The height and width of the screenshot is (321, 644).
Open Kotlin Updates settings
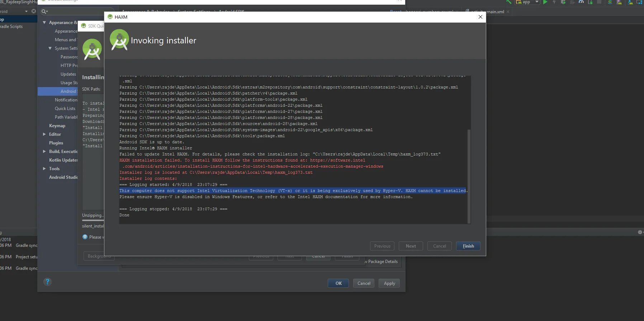coord(63,160)
